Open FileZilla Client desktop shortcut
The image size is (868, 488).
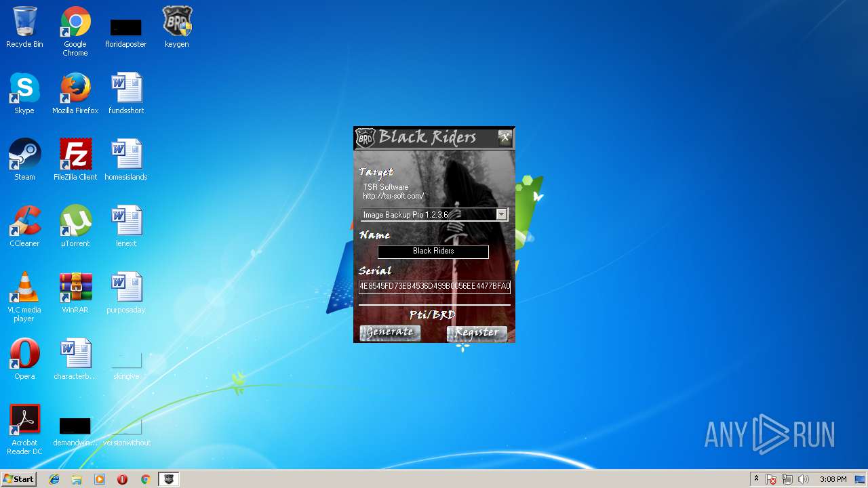pyautogui.click(x=75, y=160)
